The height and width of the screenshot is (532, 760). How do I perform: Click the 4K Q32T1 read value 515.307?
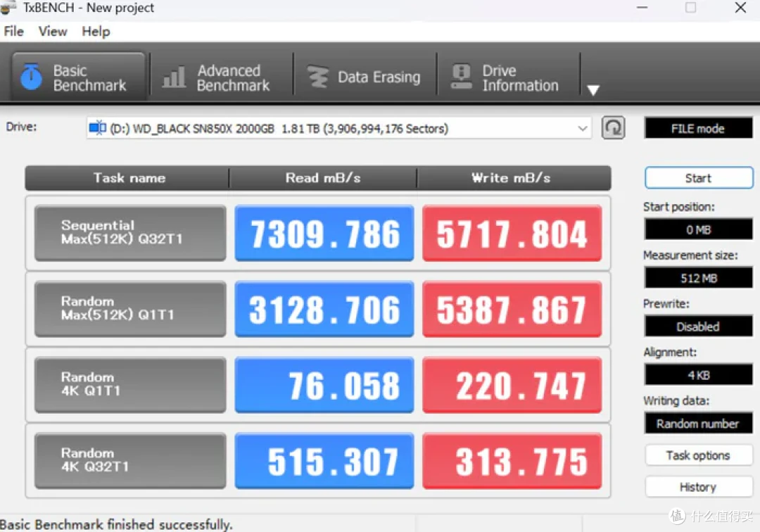pos(324,460)
